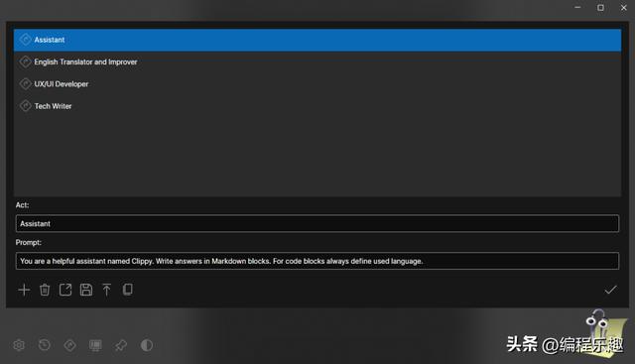Add a new prompt with plus icon
The height and width of the screenshot is (364, 635).
pyautogui.click(x=24, y=290)
